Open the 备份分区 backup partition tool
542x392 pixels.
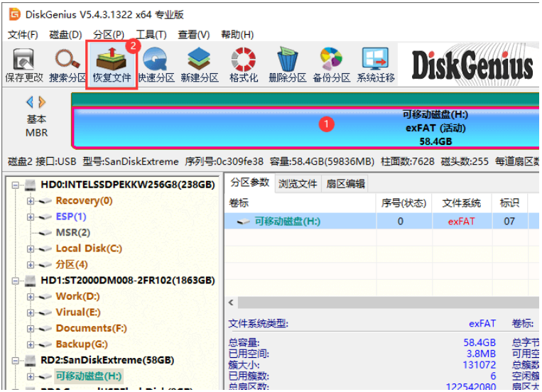[331, 65]
